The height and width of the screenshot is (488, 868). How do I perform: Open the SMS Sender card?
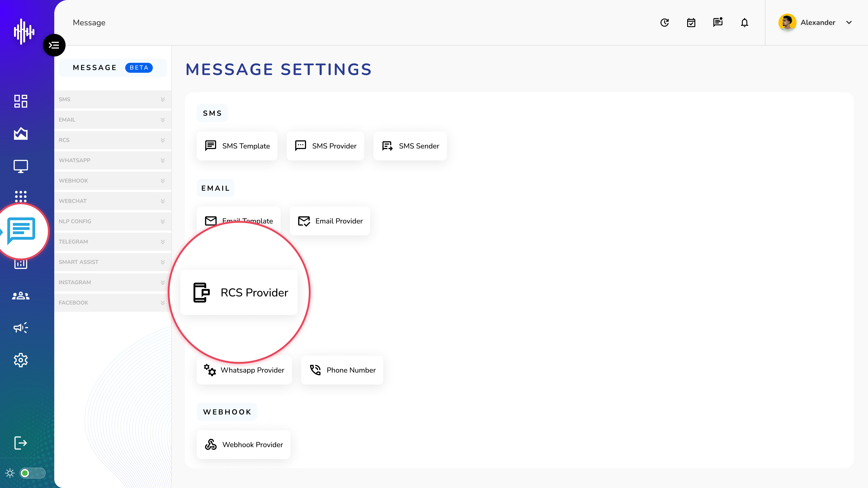point(410,146)
